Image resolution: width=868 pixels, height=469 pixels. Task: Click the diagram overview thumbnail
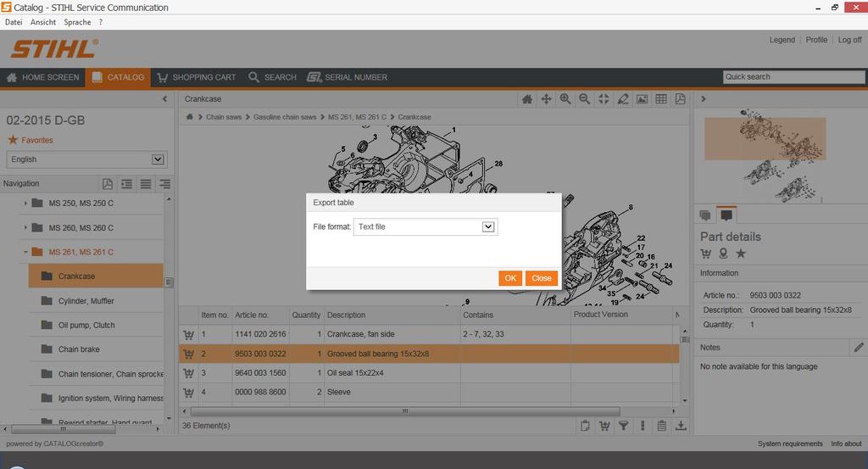point(765,155)
